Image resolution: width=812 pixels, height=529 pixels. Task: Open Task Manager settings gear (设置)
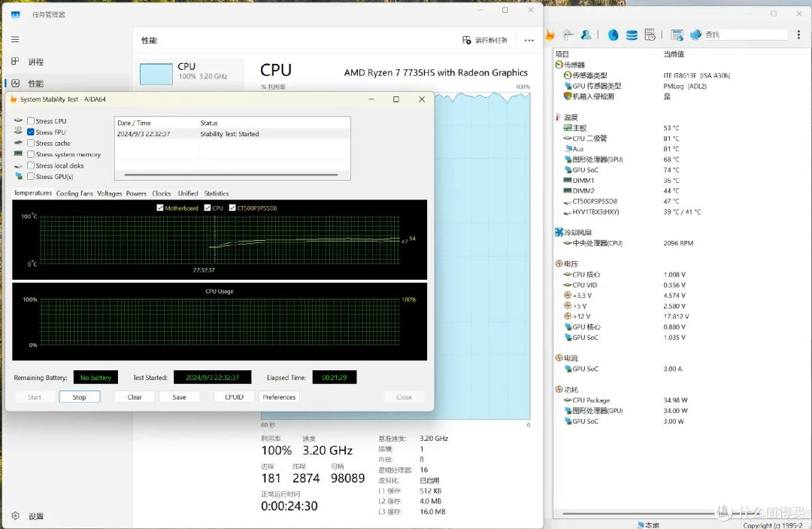point(15,516)
